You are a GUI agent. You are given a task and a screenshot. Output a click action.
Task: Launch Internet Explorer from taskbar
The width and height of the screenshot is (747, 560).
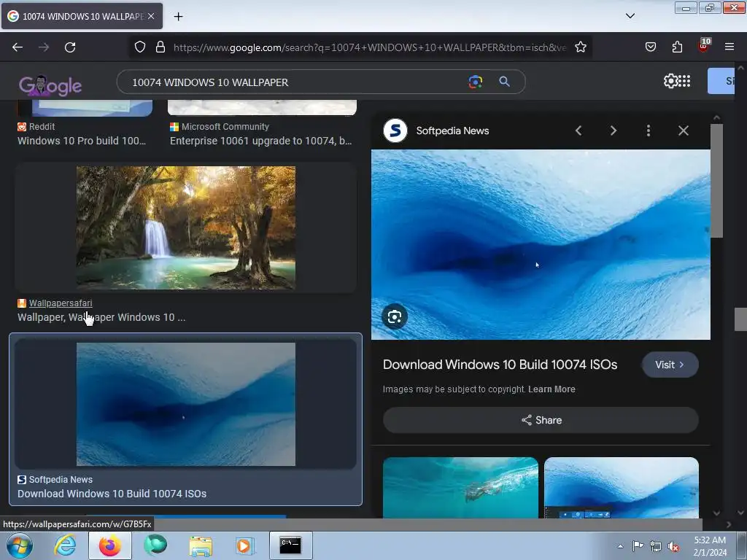tap(65, 545)
